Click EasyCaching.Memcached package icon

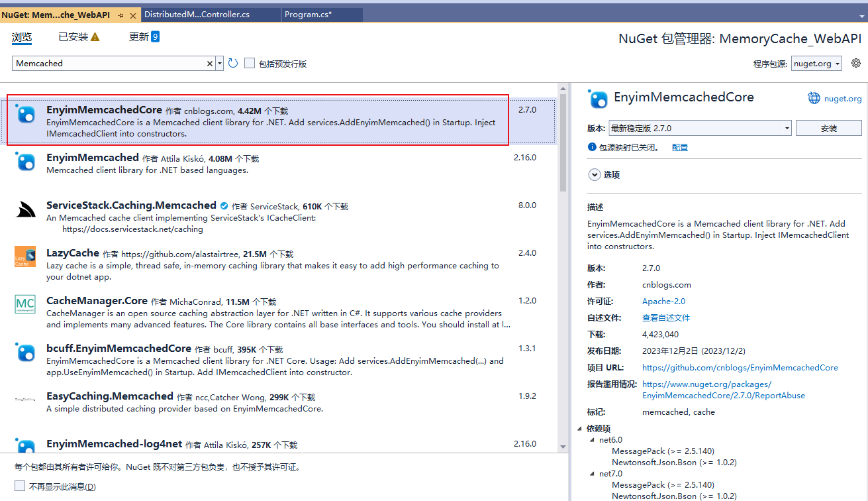pyautogui.click(x=25, y=400)
